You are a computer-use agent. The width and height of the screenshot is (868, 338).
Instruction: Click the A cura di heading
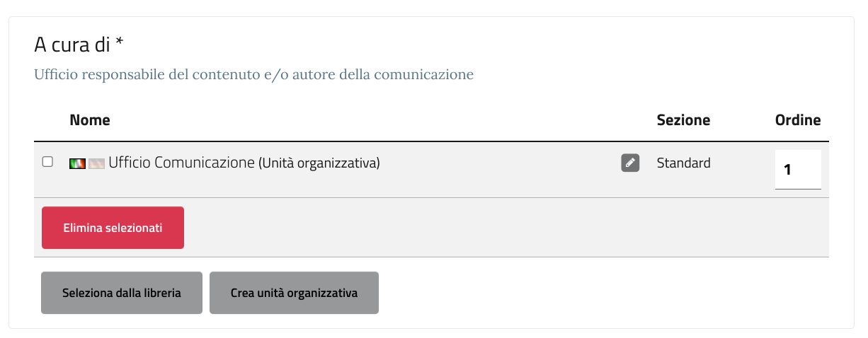[72, 45]
